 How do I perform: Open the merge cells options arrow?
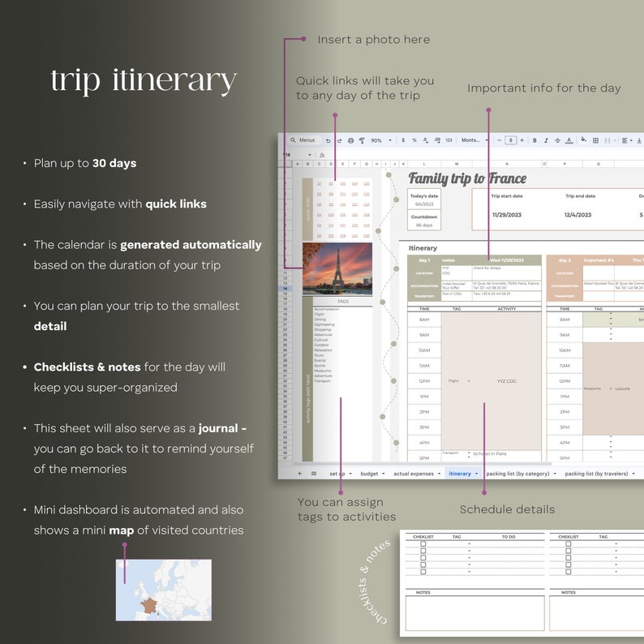point(615,140)
